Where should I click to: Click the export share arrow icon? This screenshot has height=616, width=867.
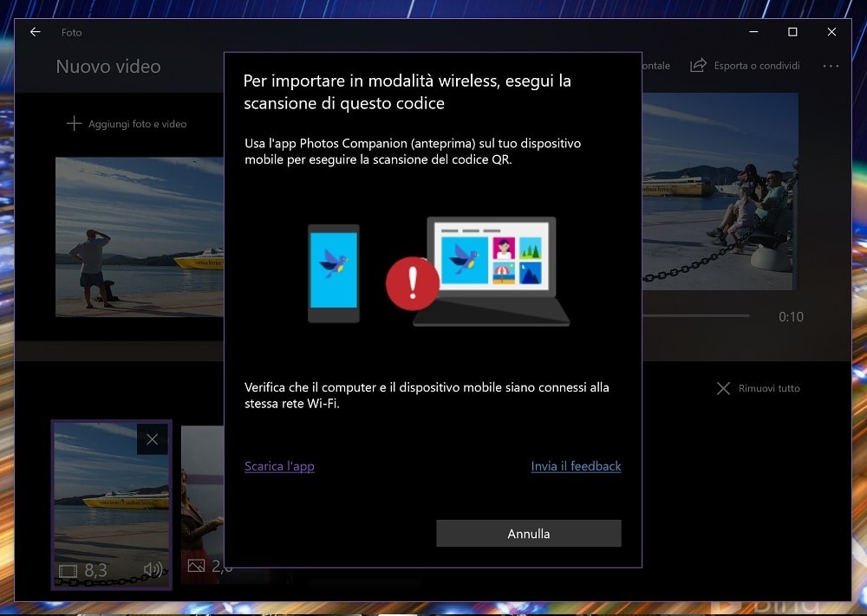click(698, 65)
